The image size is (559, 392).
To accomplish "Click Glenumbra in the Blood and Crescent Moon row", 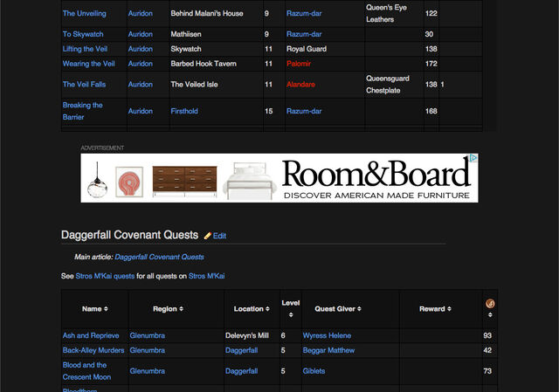I will click(x=148, y=371).
